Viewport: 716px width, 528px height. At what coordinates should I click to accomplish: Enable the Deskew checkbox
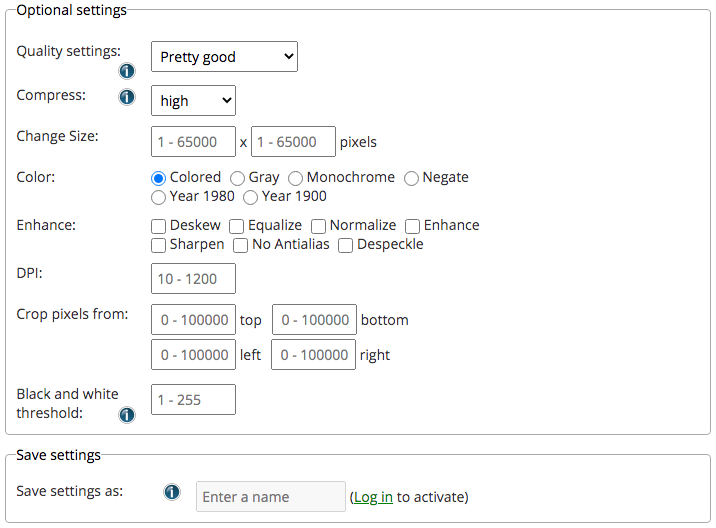pos(158,226)
